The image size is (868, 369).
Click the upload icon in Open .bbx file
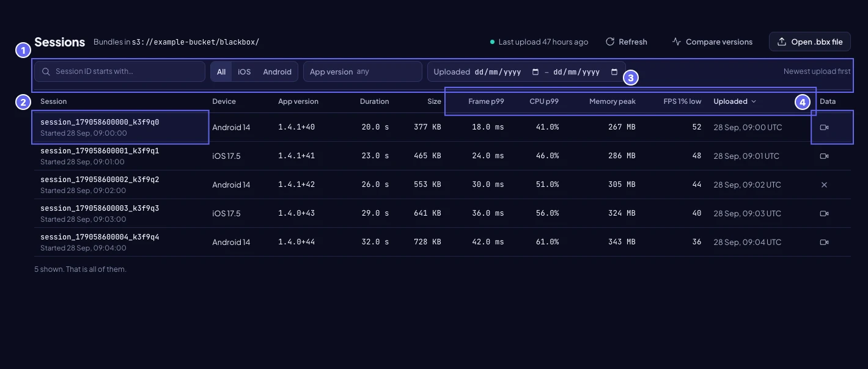coord(781,42)
